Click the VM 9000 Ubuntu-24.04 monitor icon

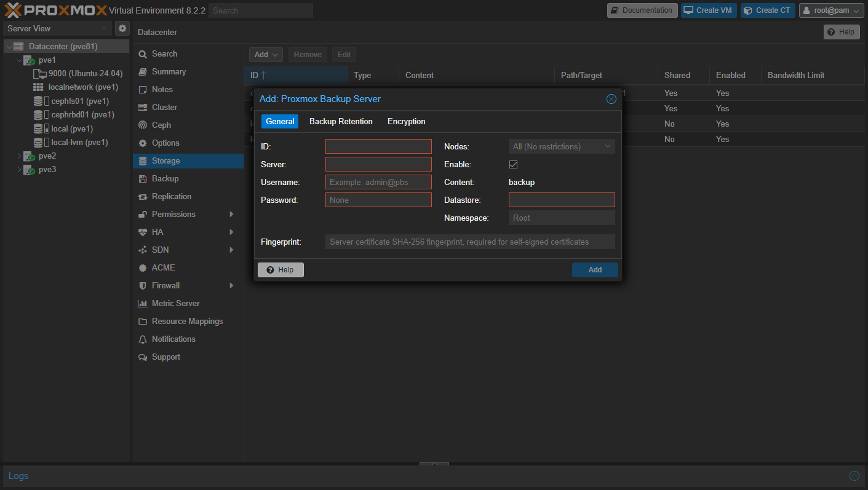point(39,74)
